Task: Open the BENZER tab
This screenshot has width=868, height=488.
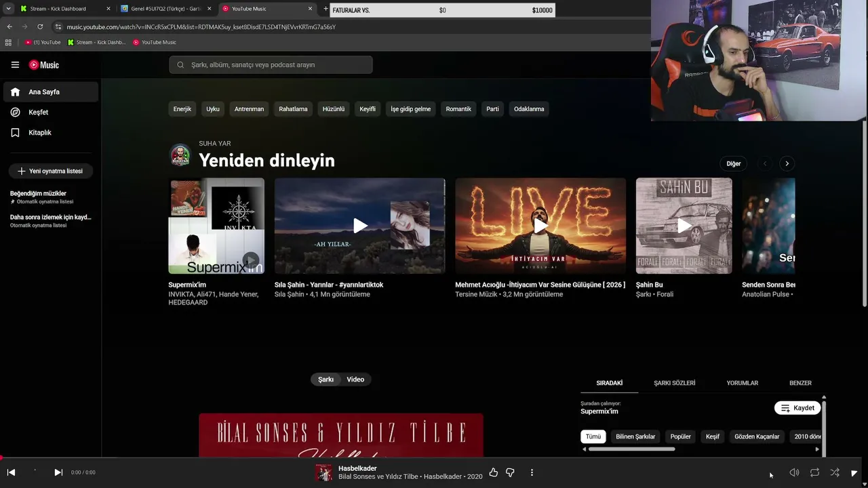Action: pyautogui.click(x=800, y=383)
